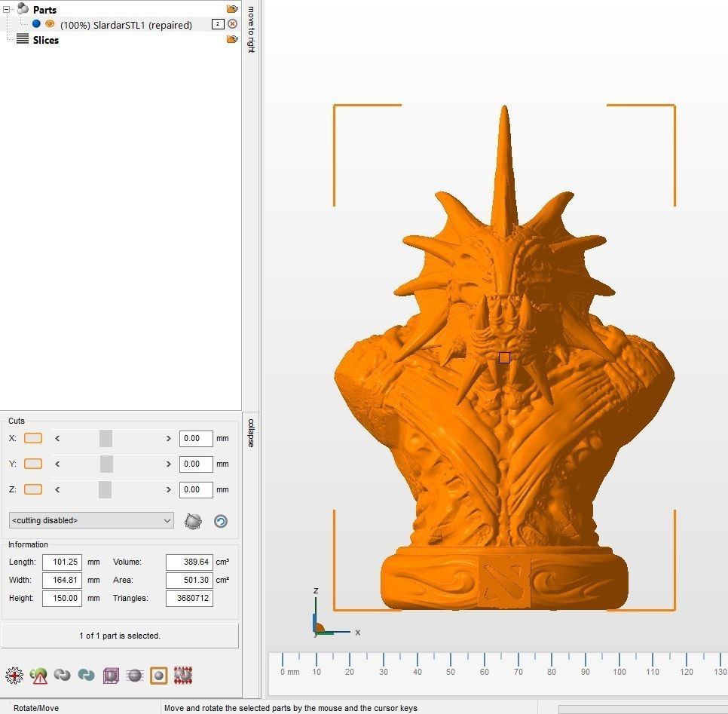Increase the X cut with right arrow
The width and height of the screenshot is (728, 714).
[x=169, y=438]
